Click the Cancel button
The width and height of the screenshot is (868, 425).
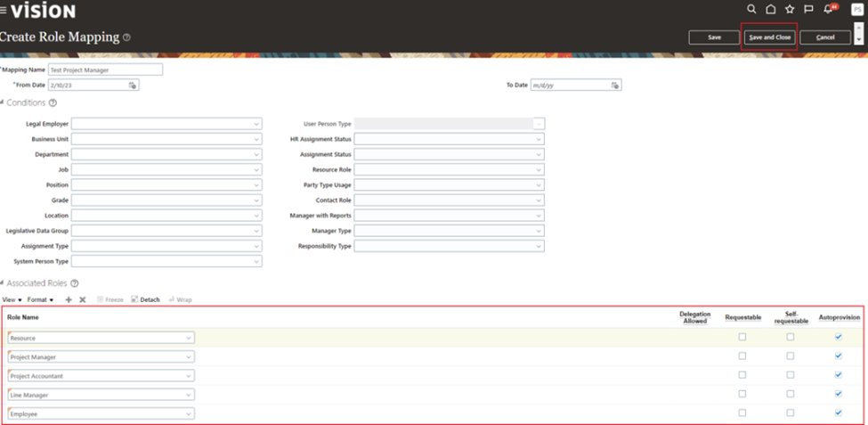point(824,37)
